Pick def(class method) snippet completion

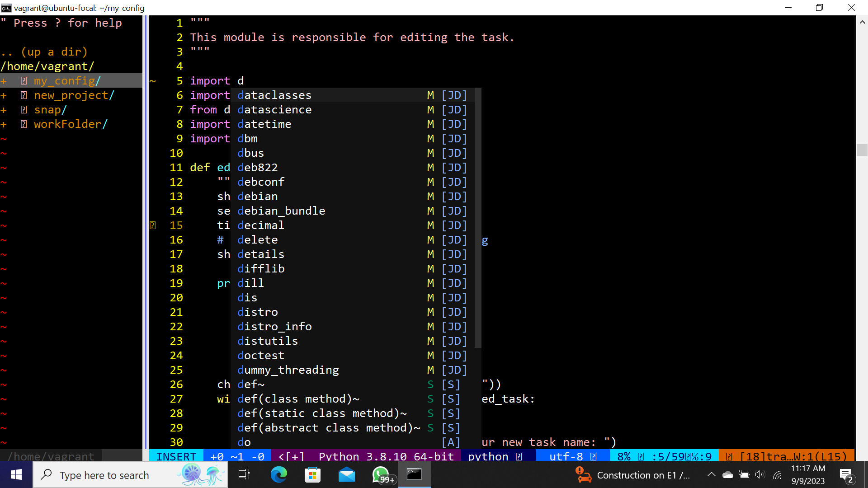[x=298, y=399]
